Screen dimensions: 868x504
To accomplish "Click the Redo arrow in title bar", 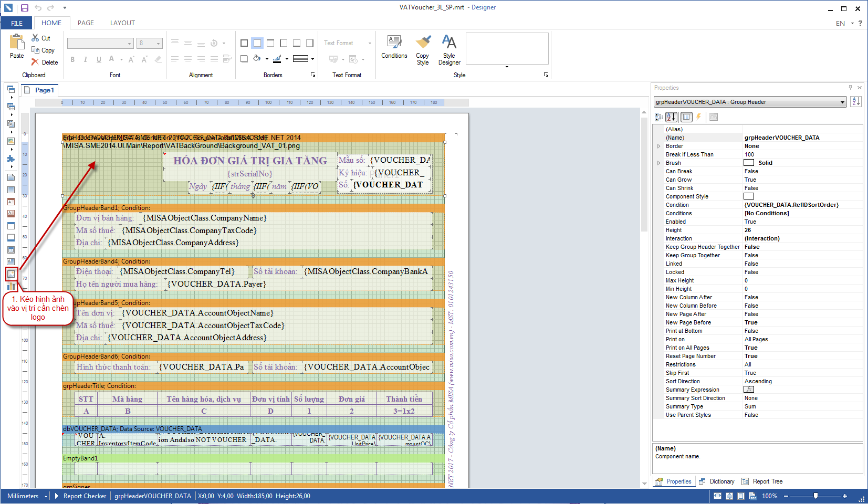I will pyautogui.click(x=51, y=8).
